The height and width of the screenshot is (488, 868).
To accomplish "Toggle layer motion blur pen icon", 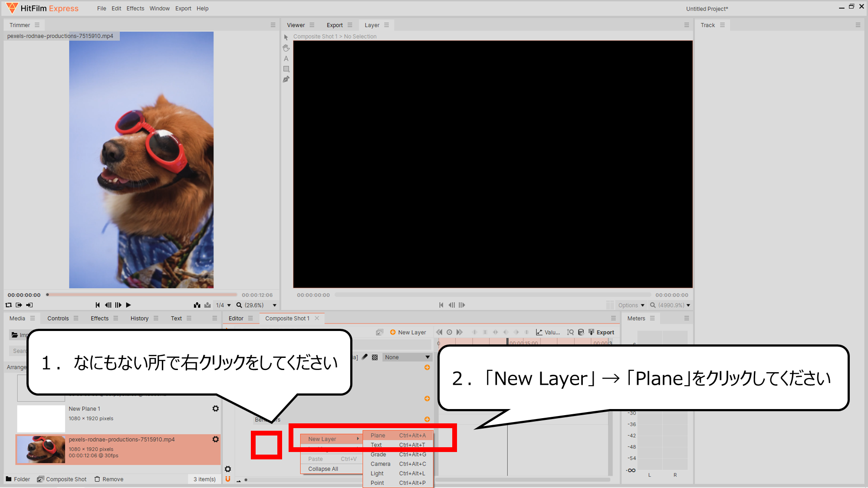I will (365, 357).
